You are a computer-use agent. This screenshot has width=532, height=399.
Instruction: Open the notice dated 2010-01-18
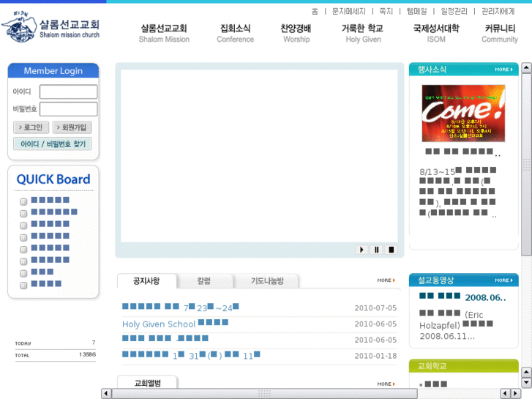point(191,356)
